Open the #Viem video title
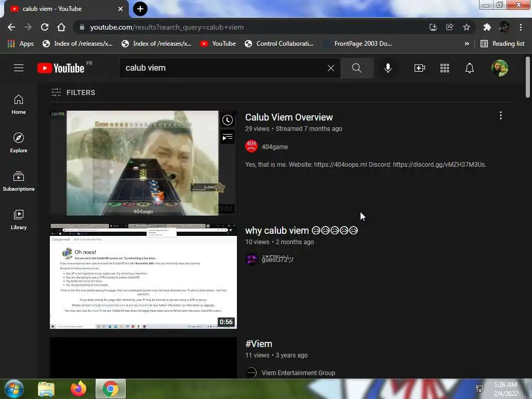532x399 pixels. click(259, 344)
